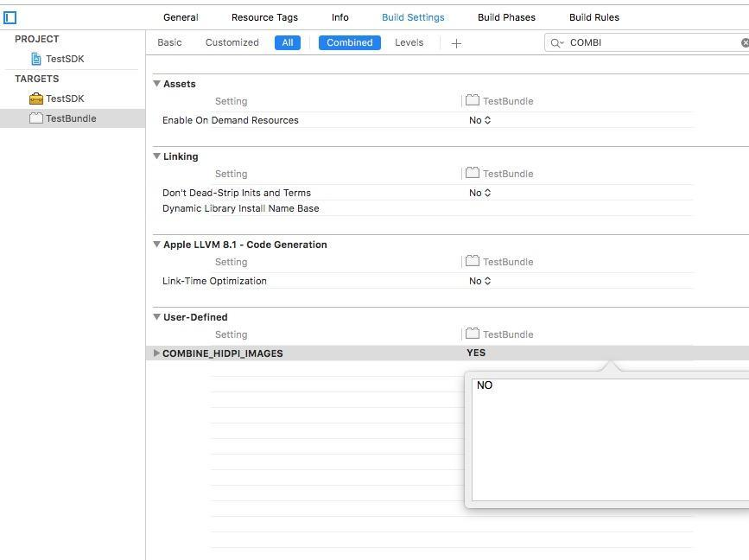Image resolution: width=749 pixels, height=560 pixels.
Task: Click the PROJECT header label
Action: 37,39
